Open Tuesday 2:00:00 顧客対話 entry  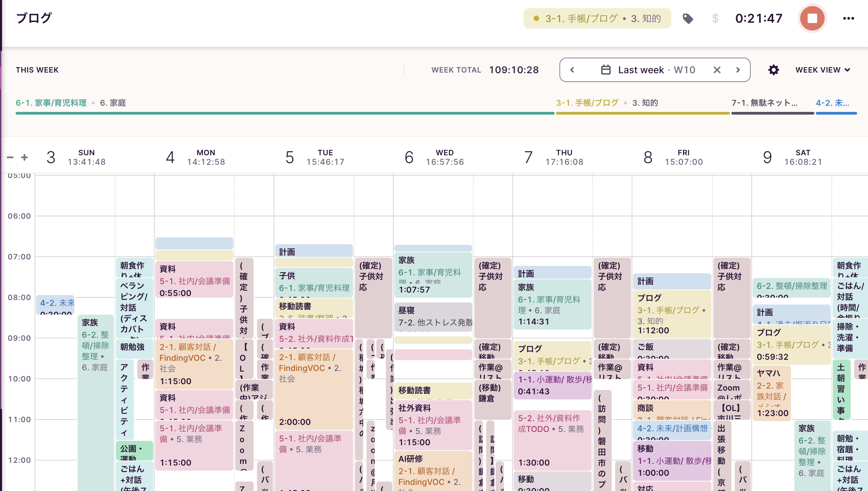pos(314,390)
